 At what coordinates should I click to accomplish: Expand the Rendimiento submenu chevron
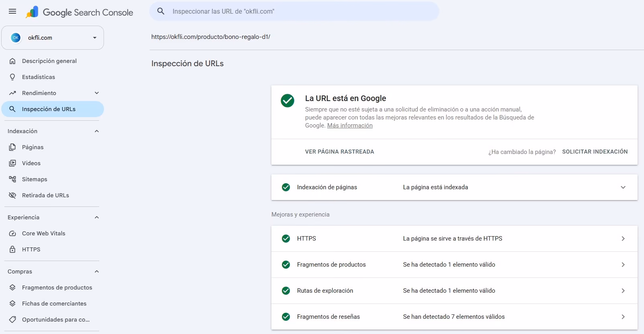(97, 93)
